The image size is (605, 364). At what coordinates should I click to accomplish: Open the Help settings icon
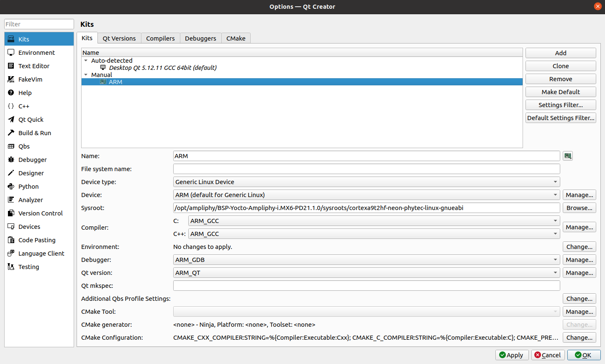[x=11, y=92]
